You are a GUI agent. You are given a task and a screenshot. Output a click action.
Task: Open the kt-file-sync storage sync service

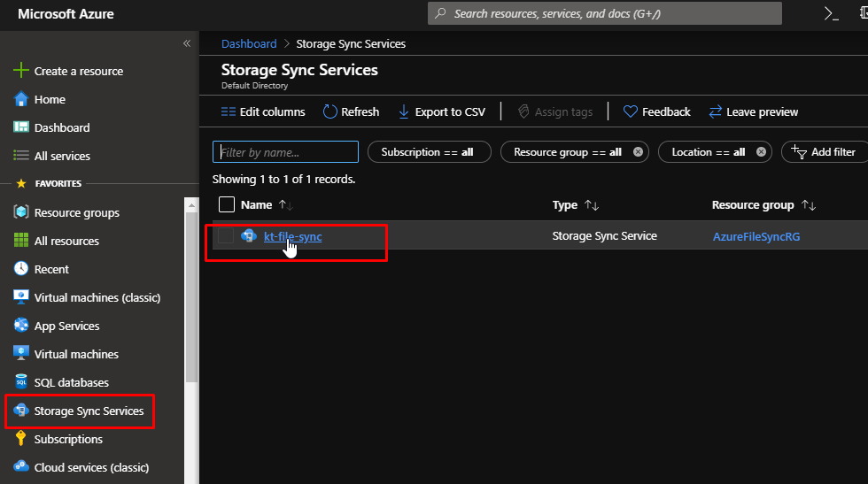point(293,237)
